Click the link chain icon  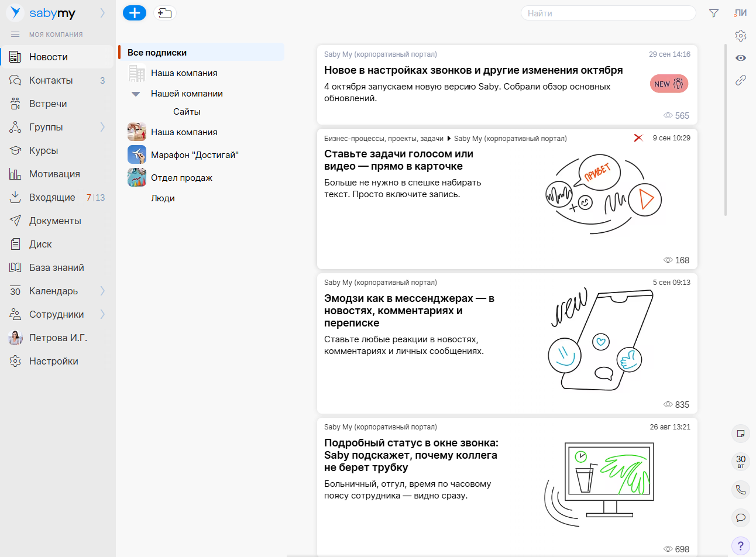741,80
